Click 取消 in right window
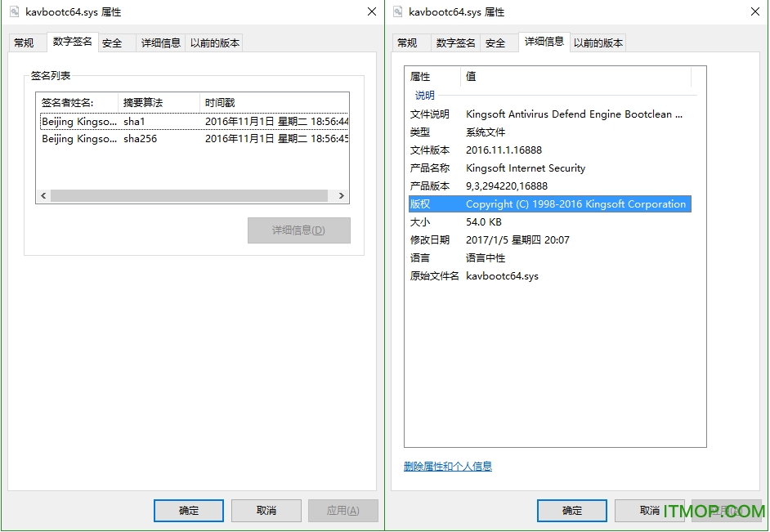This screenshot has width=770, height=532. coord(649,511)
